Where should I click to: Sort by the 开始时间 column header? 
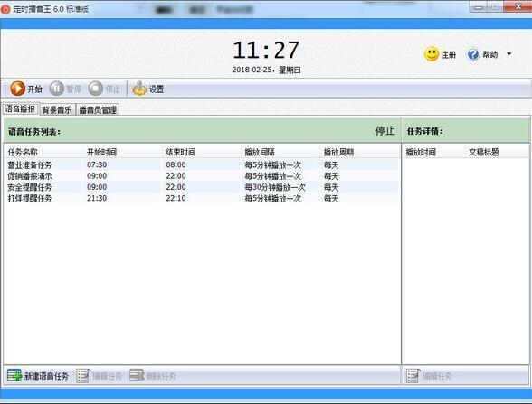pos(122,152)
